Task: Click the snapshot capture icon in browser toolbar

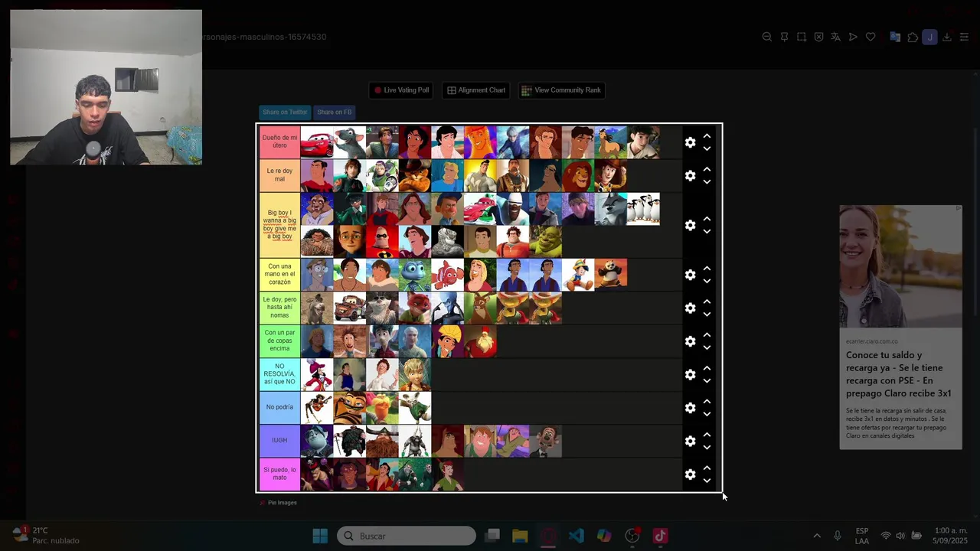Action: (x=802, y=37)
